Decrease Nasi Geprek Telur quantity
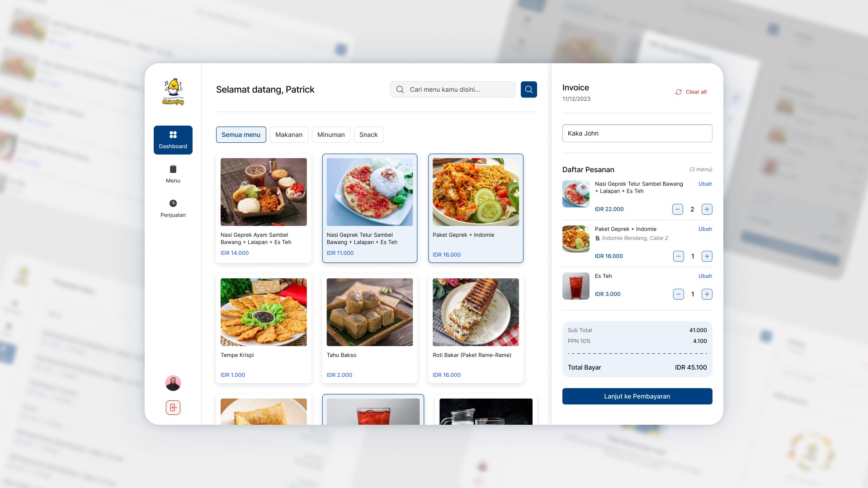This screenshot has height=488, width=868. [x=677, y=209]
